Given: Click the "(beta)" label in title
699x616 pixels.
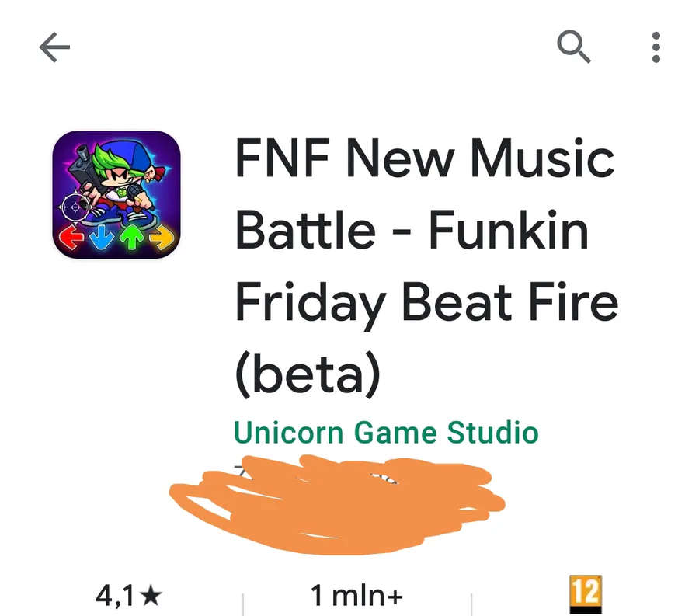Looking at the screenshot, I should 308,374.
